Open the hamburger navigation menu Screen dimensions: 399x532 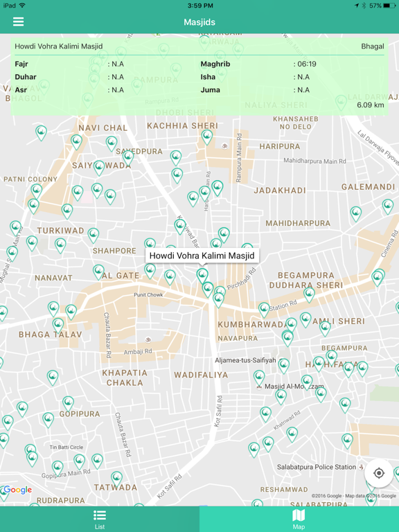point(18,22)
